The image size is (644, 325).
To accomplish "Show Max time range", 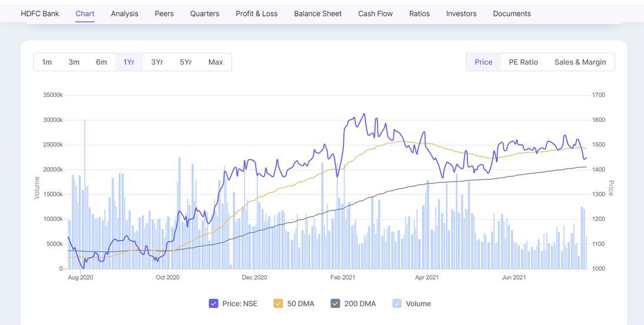I will pyautogui.click(x=215, y=62).
